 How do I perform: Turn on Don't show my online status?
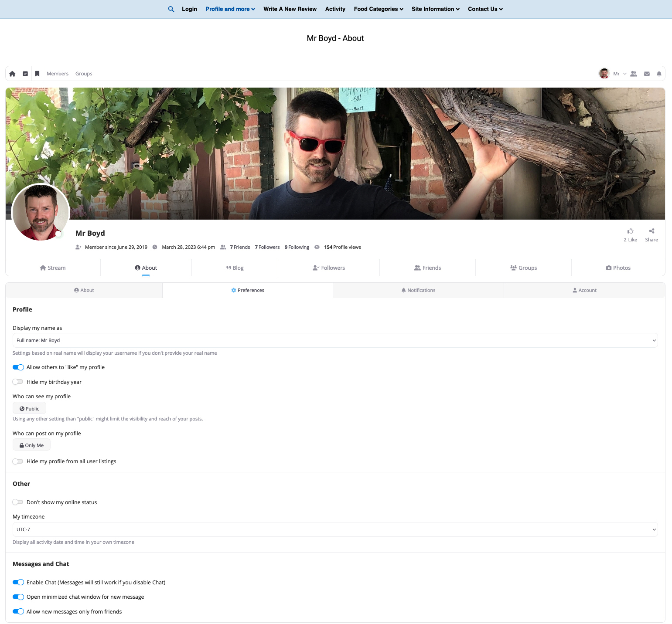tap(18, 502)
